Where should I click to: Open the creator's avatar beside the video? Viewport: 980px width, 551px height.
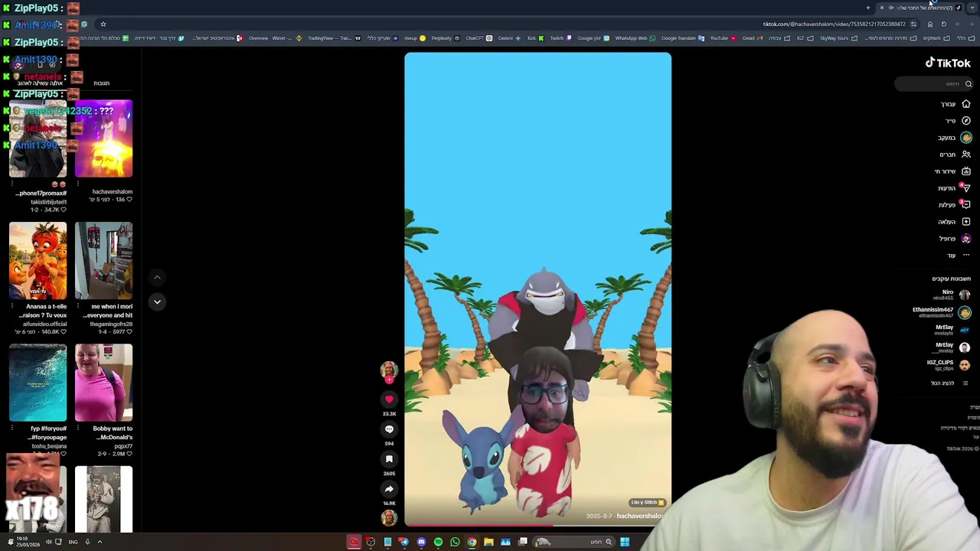[x=389, y=370]
